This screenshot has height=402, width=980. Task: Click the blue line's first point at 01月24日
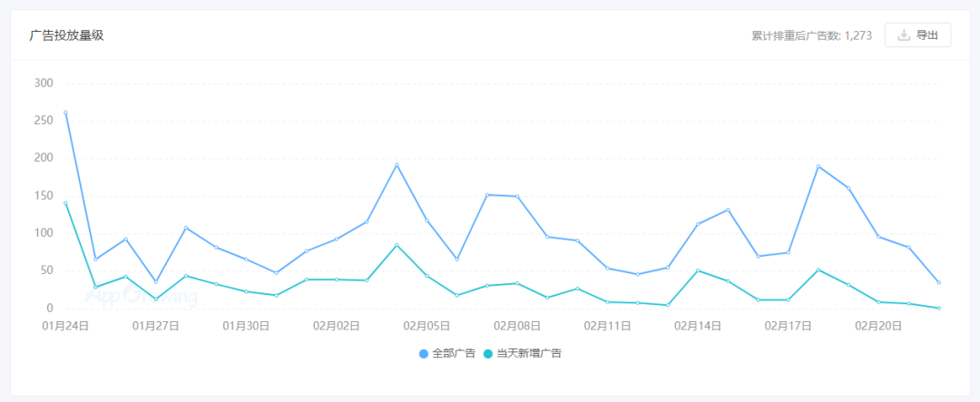tap(65, 113)
